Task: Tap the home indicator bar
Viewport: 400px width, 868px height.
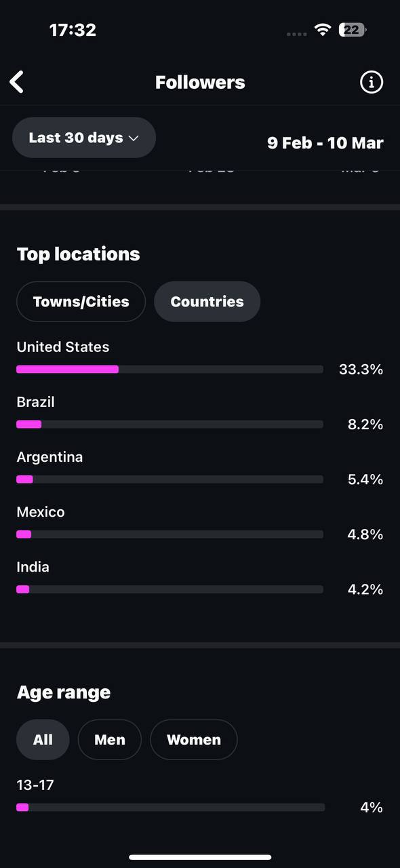Action: coord(200,857)
